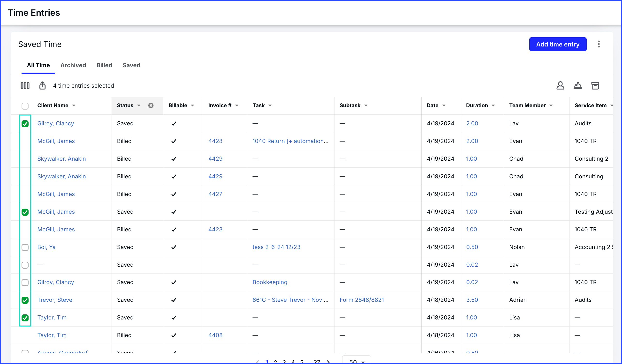Image resolution: width=622 pixels, height=364 pixels.
Task: Open the Duration column dropdown
Action: 493,106
